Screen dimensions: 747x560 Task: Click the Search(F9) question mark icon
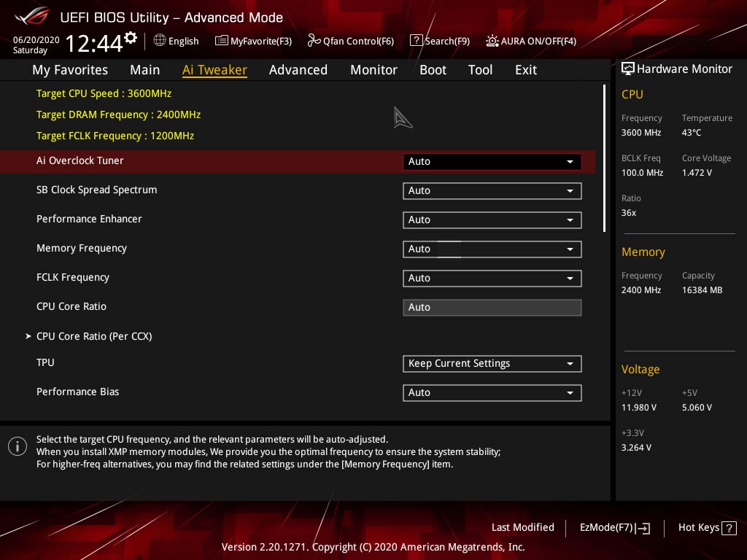pyautogui.click(x=416, y=41)
